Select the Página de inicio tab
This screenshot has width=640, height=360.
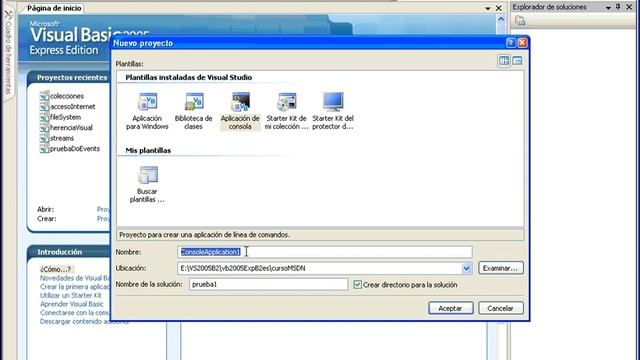[x=54, y=8]
